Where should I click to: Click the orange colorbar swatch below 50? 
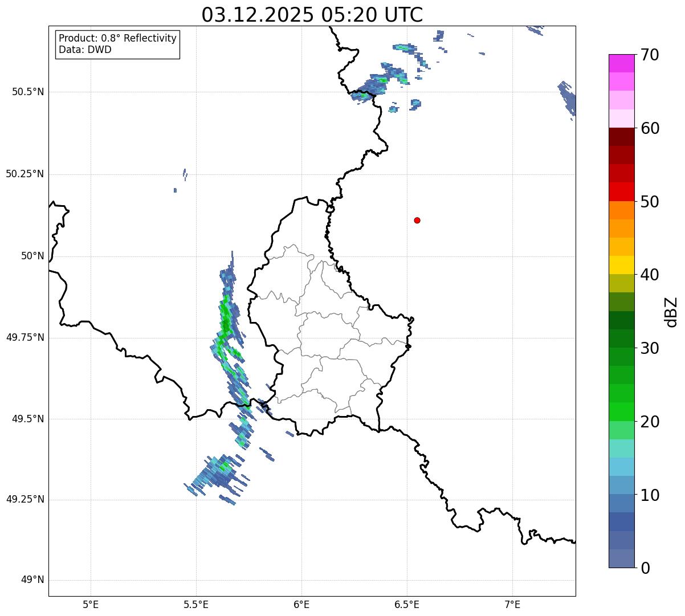pyautogui.click(x=622, y=210)
